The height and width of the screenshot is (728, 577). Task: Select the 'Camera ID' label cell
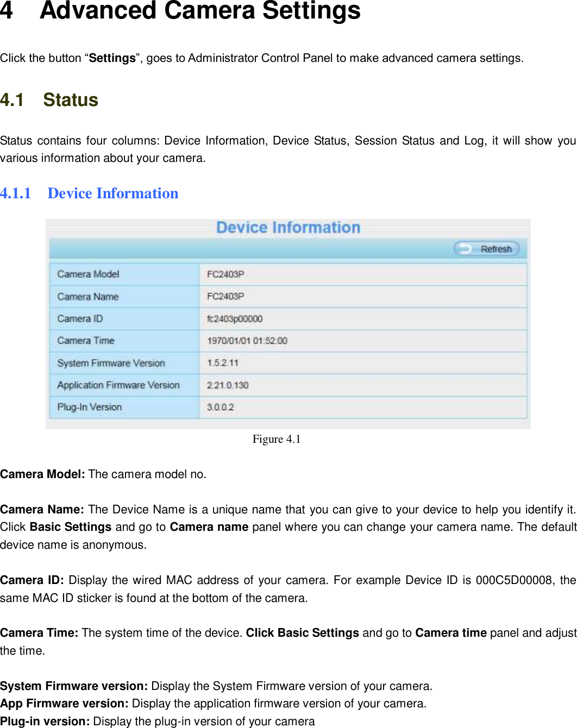pyautogui.click(x=124, y=319)
